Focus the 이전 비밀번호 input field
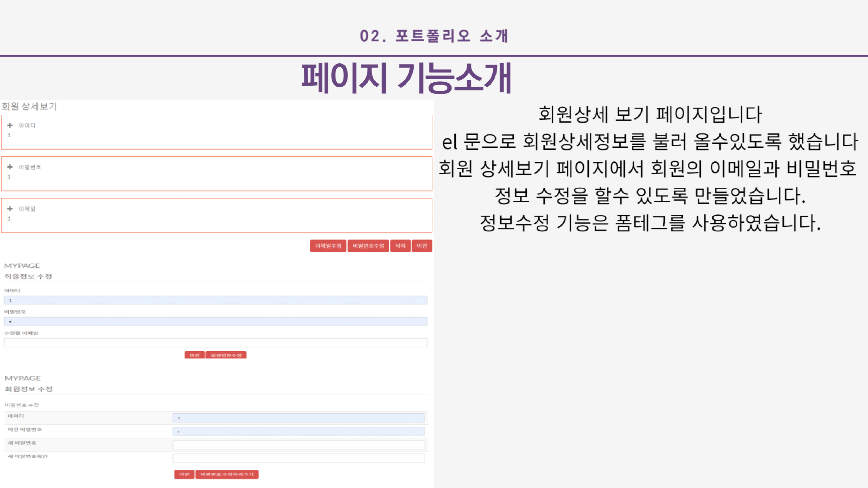868x488 pixels. [x=299, y=431]
